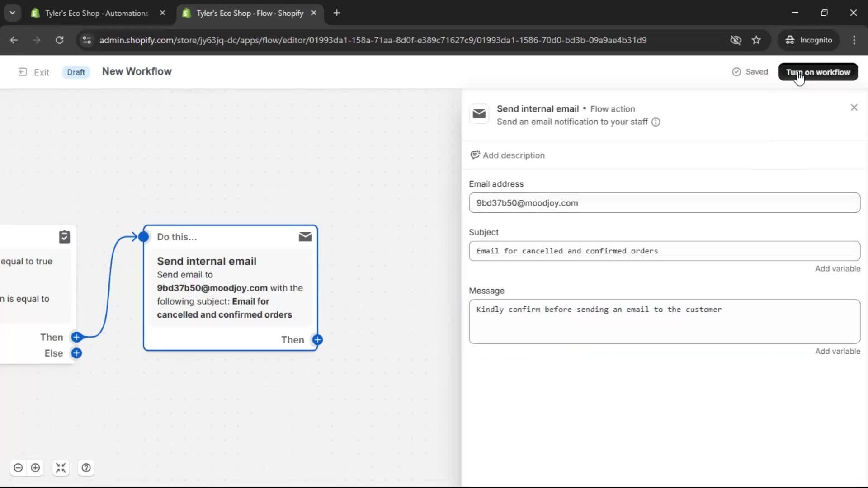Click the zoom out icon on canvas toolbar
This screenshot has width=868, height=488.
18,468
